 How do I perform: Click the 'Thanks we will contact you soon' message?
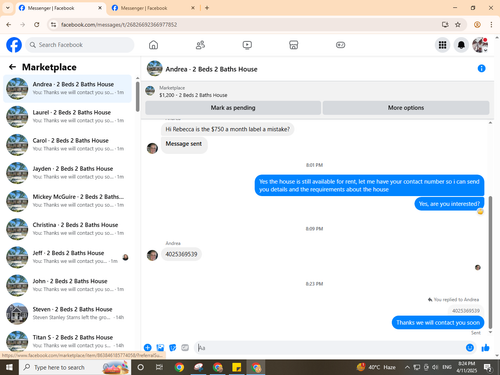[438, 322]
